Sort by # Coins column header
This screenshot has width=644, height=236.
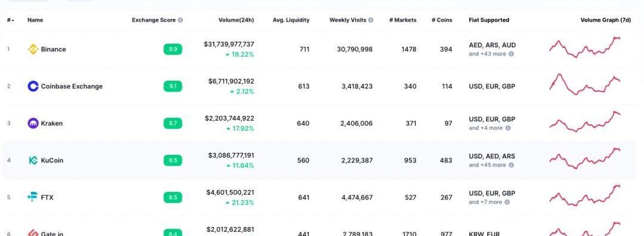442,20
